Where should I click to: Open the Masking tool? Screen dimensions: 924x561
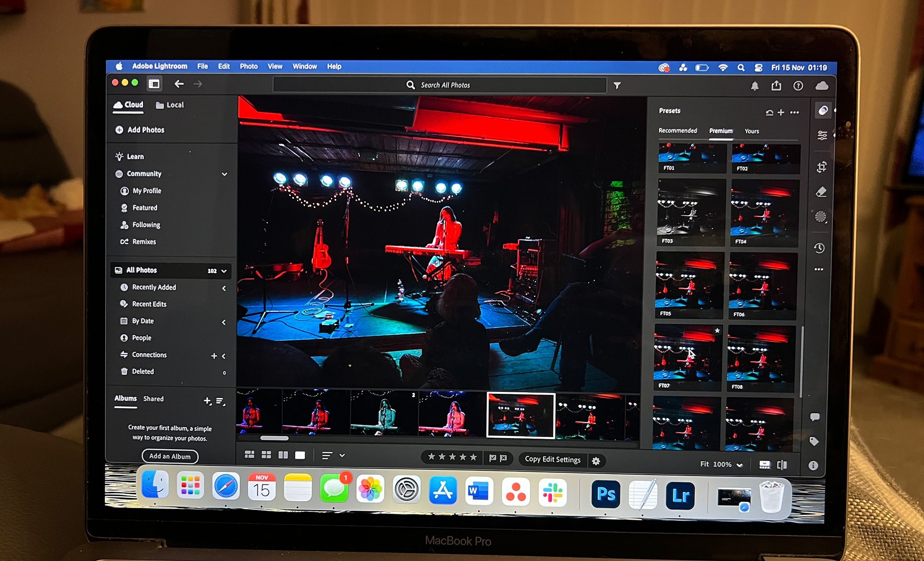(x=821, y=217)
